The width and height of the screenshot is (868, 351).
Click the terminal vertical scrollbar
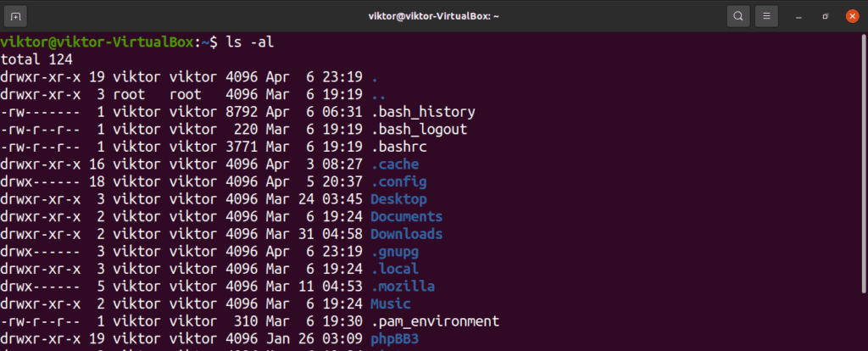[864, 162]
